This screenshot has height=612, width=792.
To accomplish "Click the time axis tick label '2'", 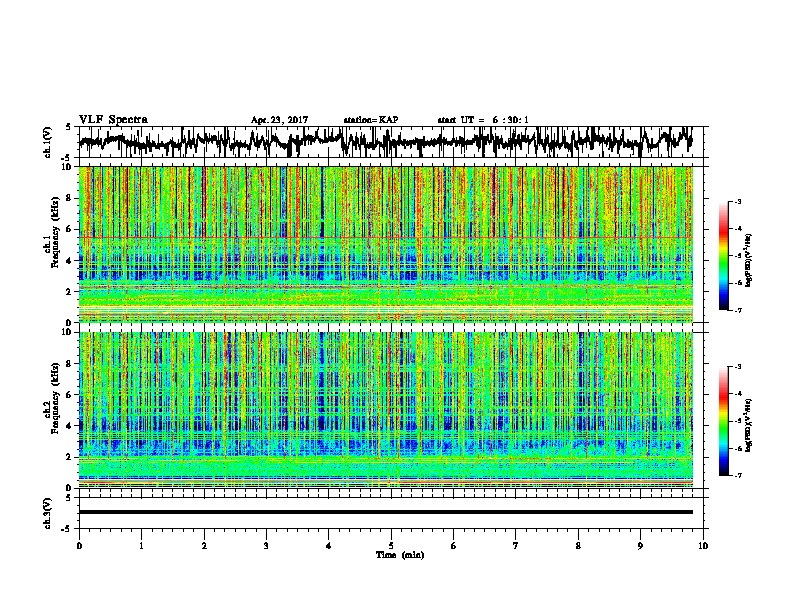I will 204,546.
